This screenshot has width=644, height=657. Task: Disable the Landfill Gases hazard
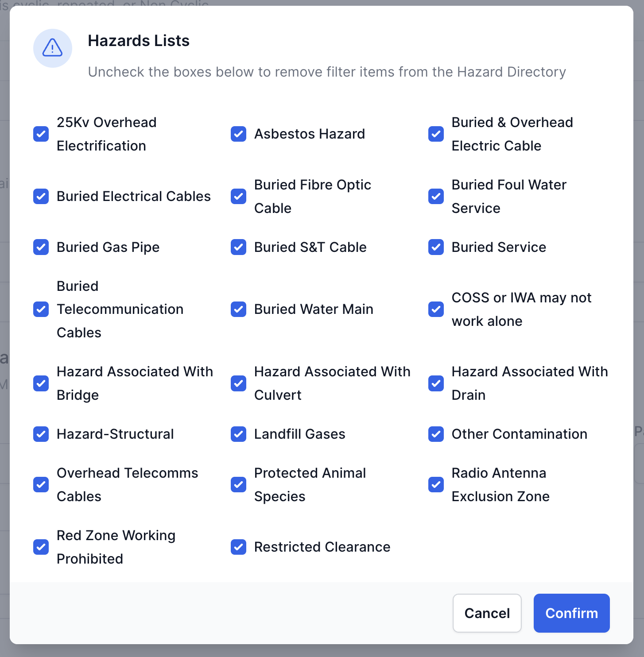pyautogui.click(x=238, y=434)
